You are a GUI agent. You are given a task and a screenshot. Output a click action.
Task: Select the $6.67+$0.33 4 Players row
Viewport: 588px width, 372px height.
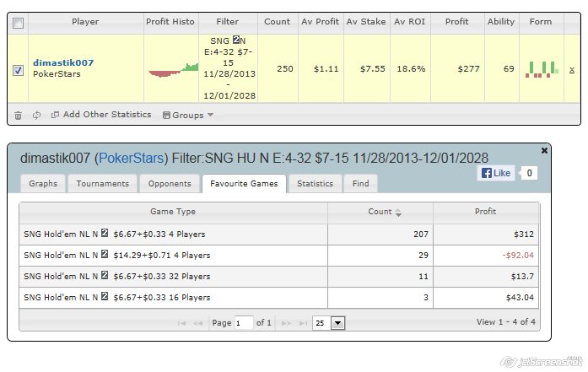279,235
